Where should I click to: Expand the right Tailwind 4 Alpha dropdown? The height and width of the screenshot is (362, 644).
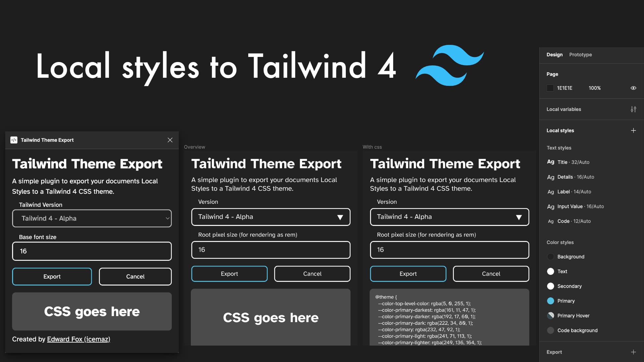[518, 217]
